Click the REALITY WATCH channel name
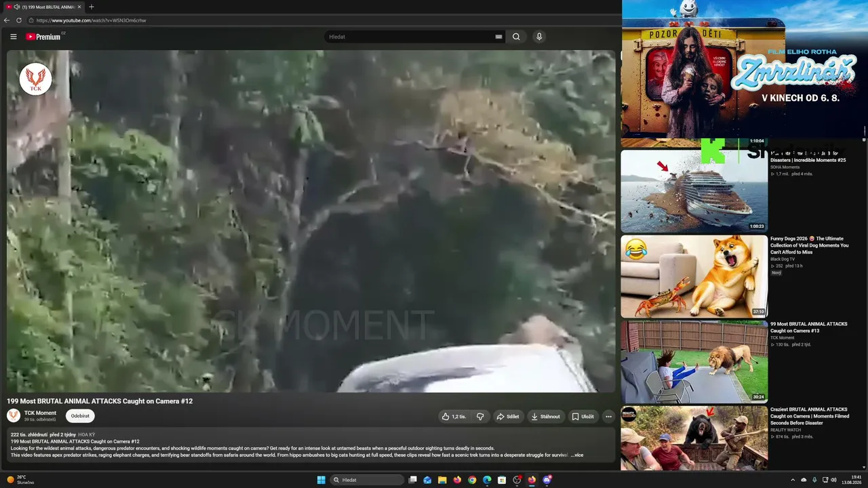 click(x=785, y=430)
